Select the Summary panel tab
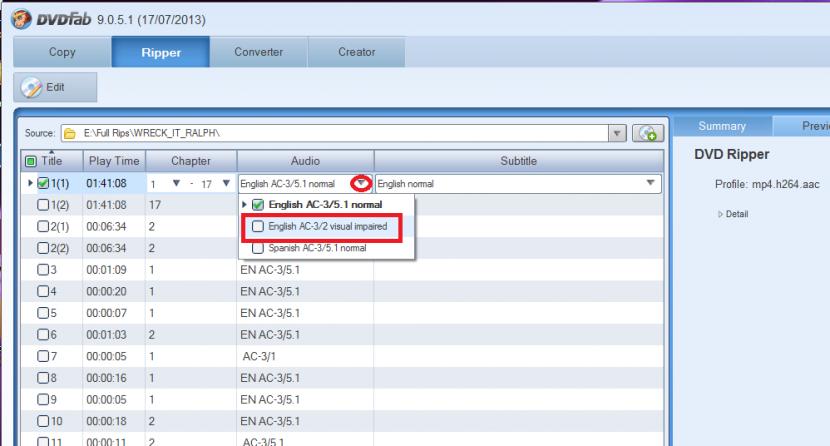This screenshot has height=446, width=830. pyautogui.click(x=722, y=126)
